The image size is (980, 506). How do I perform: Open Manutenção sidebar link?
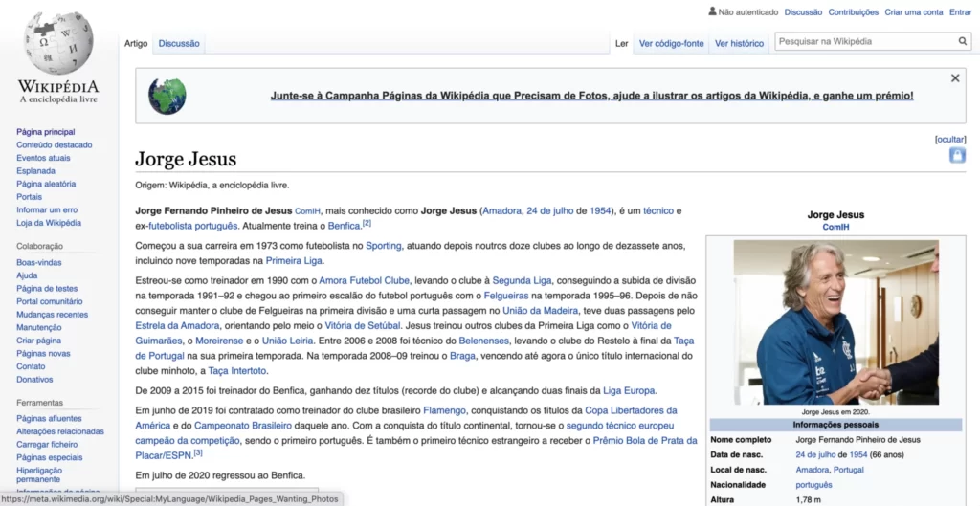pos(38,327)
